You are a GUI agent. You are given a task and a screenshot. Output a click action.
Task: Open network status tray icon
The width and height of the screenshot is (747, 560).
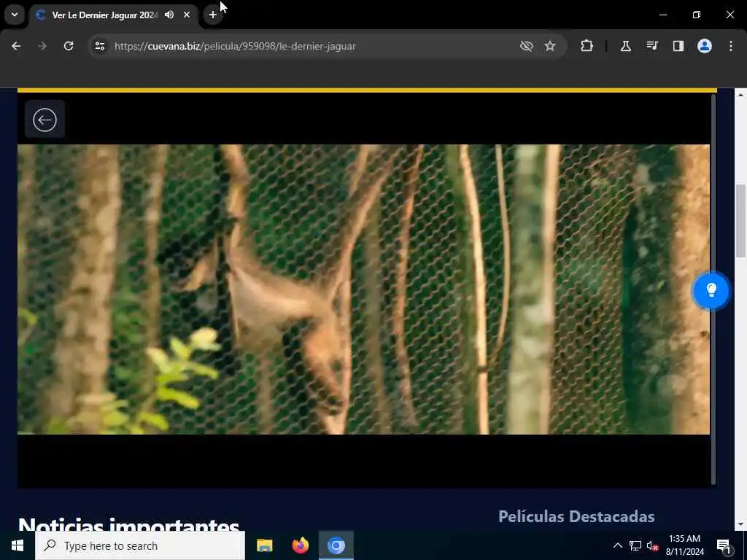point(635,545)
